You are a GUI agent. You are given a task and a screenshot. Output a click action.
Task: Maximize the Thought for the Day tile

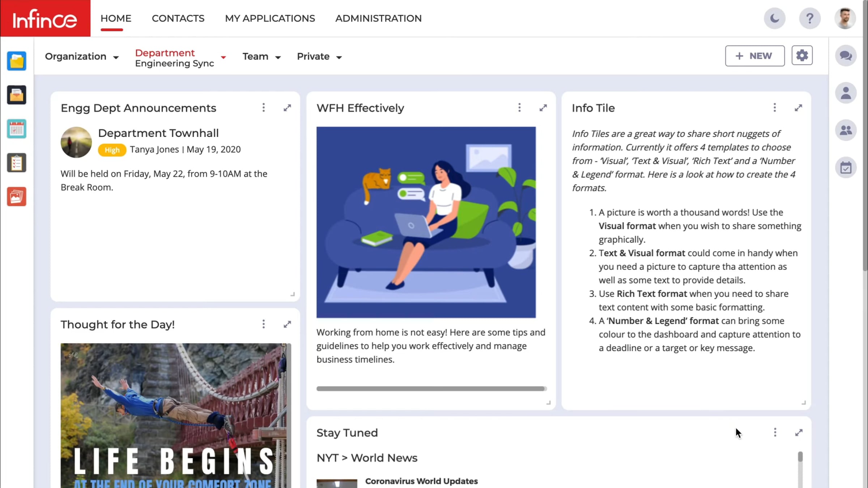tap(287, 324)
